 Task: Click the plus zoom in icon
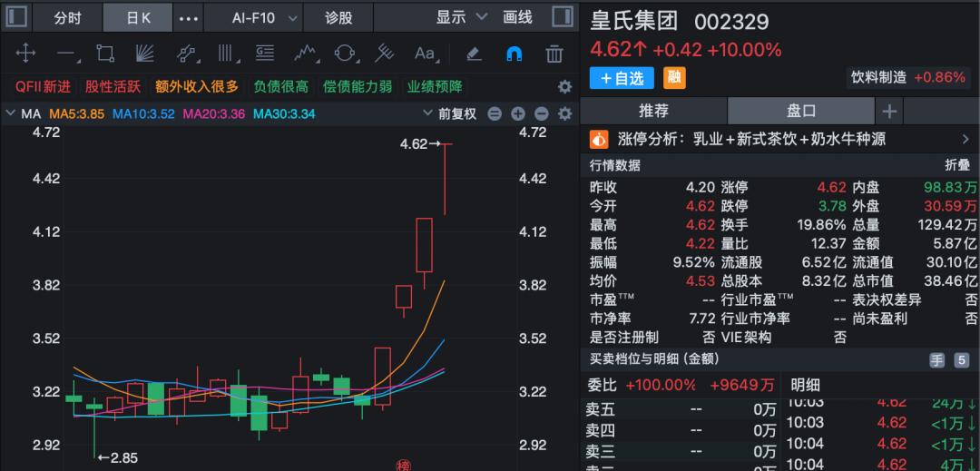pos(518,114)
